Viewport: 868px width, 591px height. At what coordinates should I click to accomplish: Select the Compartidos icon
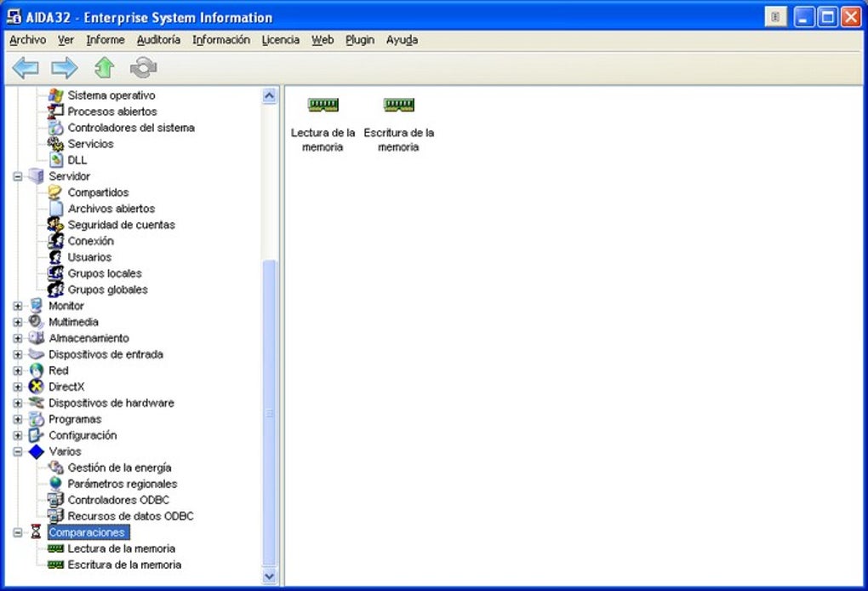[x=55, y=192]
